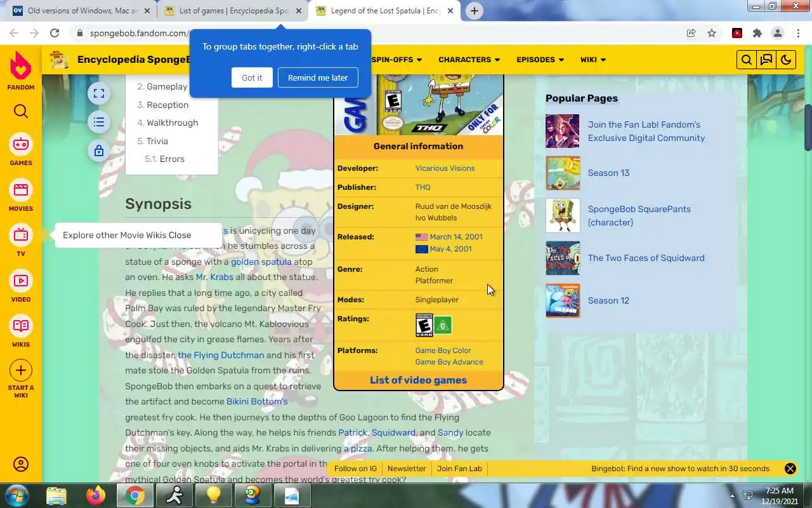Open the user profile icon in sidebar

pos(21,464)
